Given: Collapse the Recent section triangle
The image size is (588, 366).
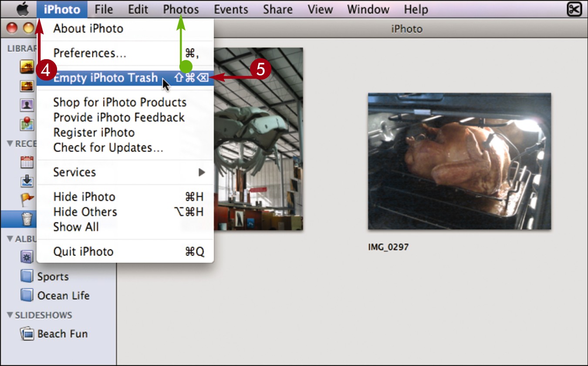Looking at the screenshot, I should point(10,143).
